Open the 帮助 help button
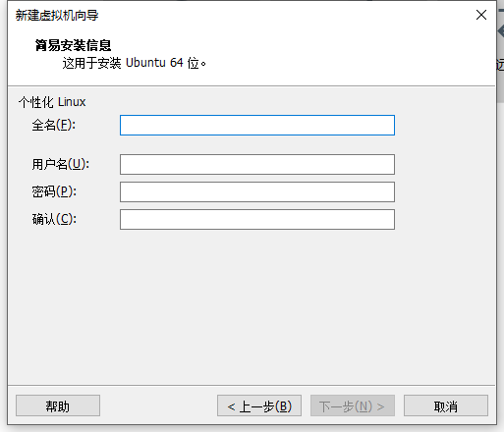504x432 pixels. 58,405
